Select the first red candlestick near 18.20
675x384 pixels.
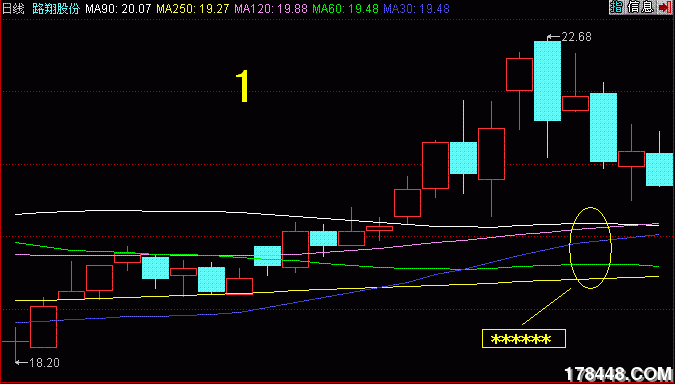tap(43, 327)
